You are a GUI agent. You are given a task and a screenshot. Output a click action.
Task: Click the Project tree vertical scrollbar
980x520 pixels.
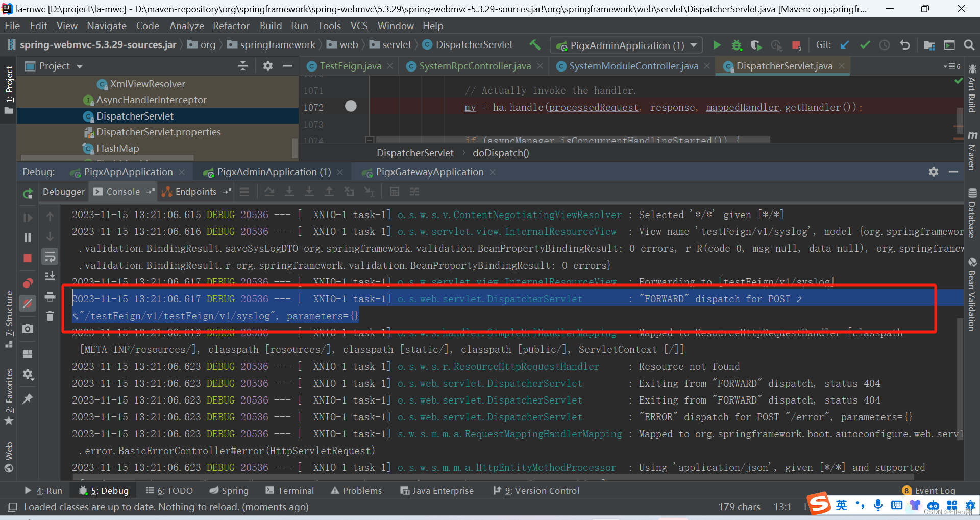[x=295, y=148]
